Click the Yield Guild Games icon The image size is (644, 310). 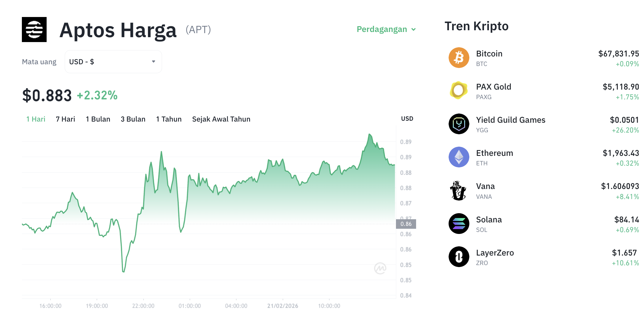tap(459, 124)
